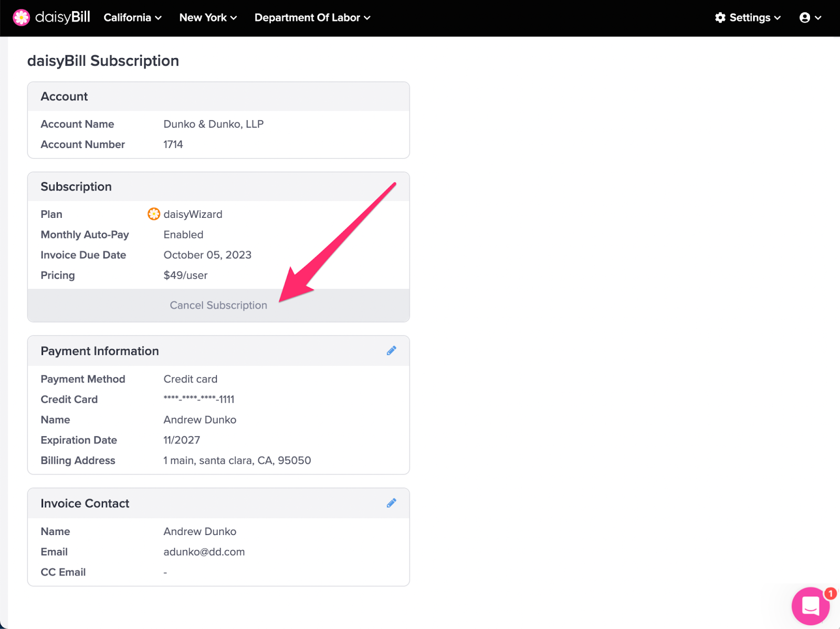
Task: Click the Invoice Due Date October 05 value
Action: click(x=207, y=255)
